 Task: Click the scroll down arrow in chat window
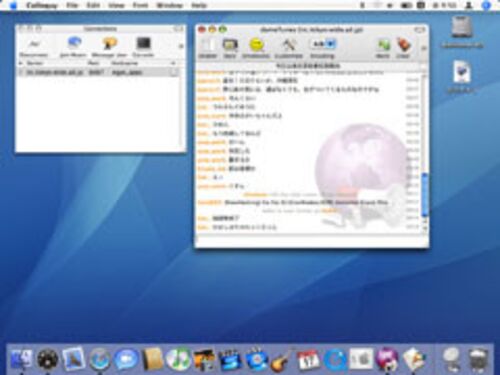tap(425, 228)
